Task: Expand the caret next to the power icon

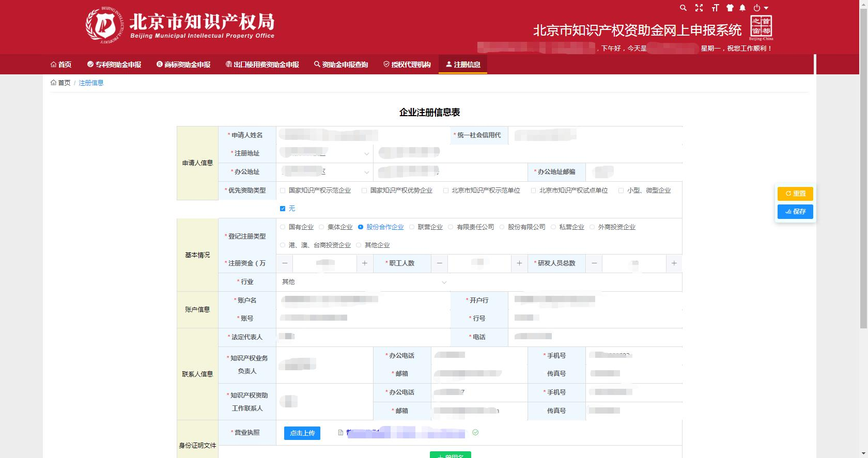Action: (766, 8)
